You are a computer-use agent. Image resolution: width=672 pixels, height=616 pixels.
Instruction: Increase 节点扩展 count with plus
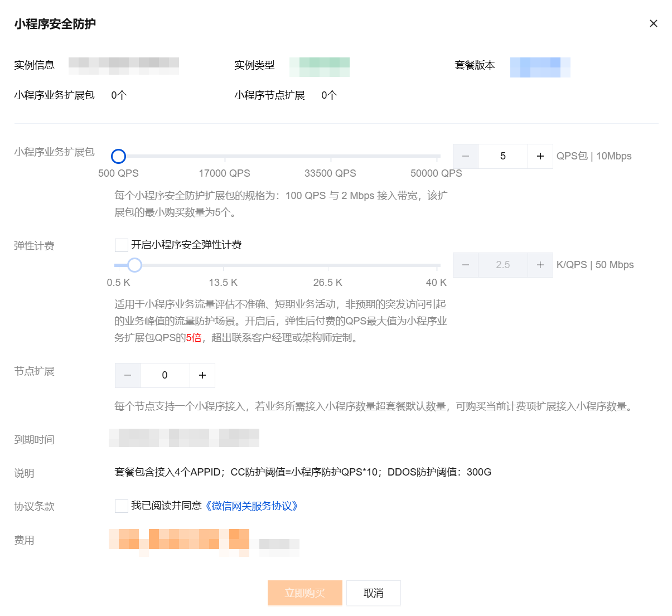click(202, 375)
